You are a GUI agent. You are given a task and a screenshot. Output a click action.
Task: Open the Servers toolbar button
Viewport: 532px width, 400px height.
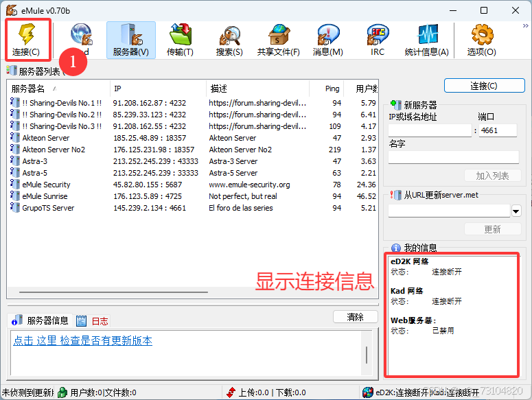(131, 40)
